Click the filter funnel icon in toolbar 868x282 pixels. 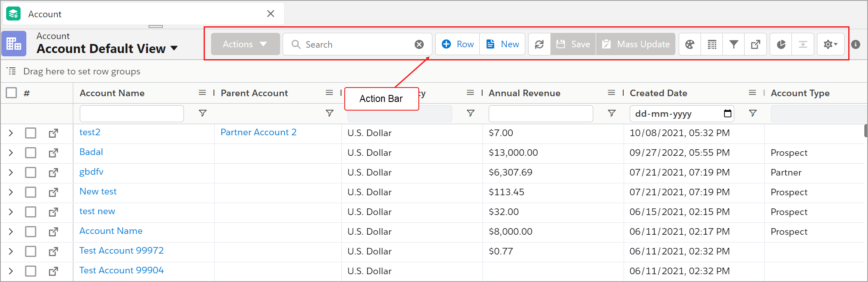pos(733,44)
